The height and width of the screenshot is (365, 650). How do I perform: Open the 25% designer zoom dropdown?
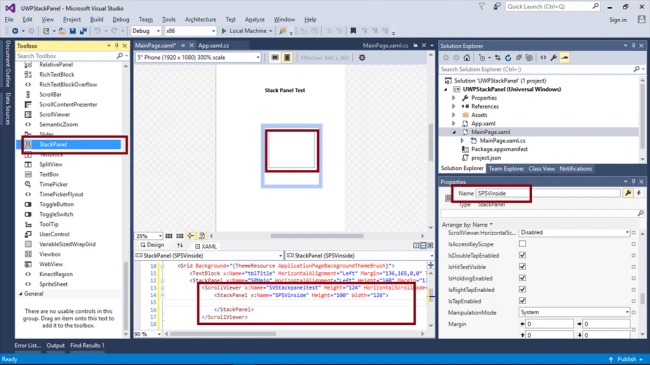click(x=148, y=236)
